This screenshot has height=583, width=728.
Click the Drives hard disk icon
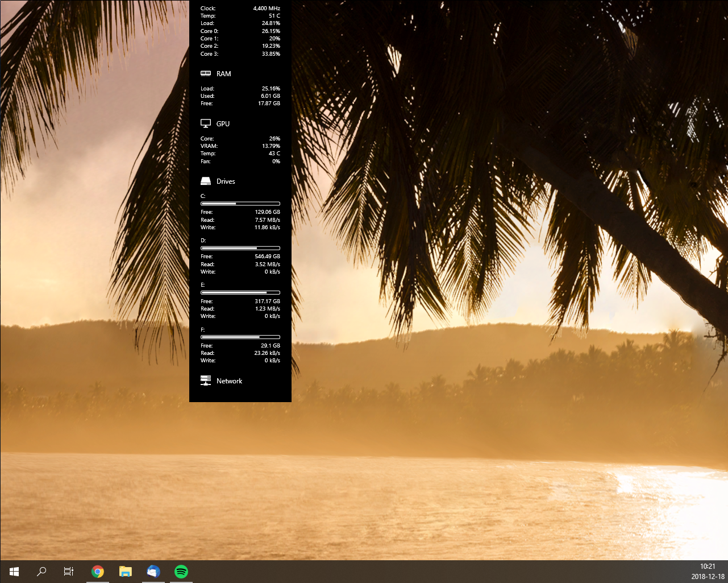tap(206, 180)
